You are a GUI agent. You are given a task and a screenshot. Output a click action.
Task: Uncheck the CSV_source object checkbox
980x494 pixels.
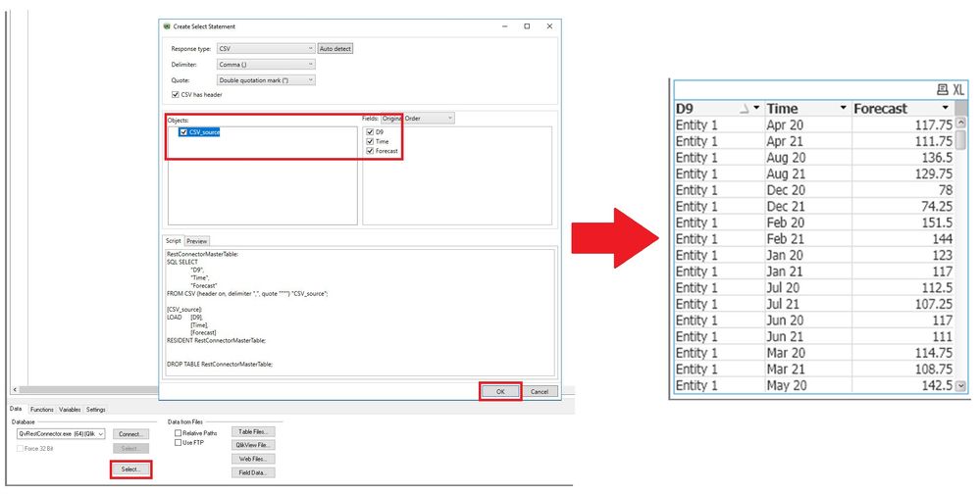click(x=183, y=132)
